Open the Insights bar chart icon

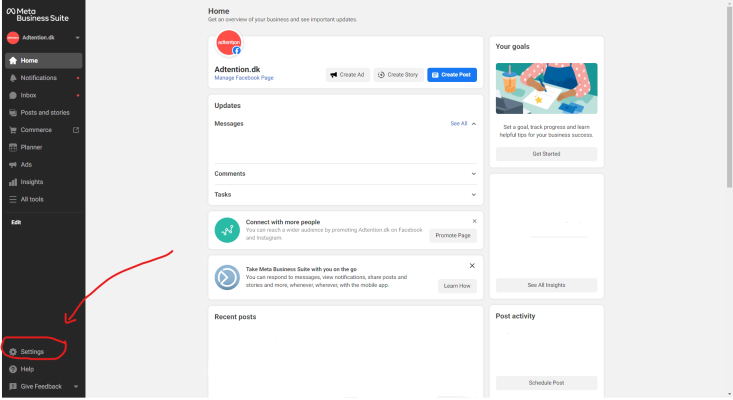point(12,182)
